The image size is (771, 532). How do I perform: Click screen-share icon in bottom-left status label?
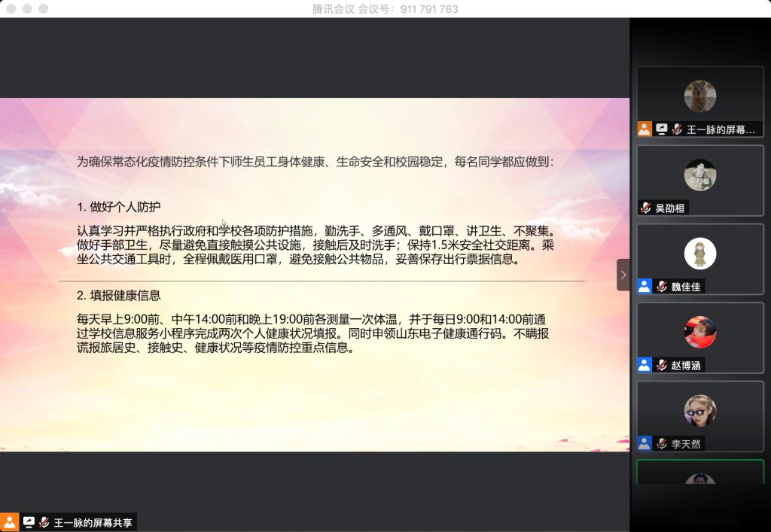point(29,522)
